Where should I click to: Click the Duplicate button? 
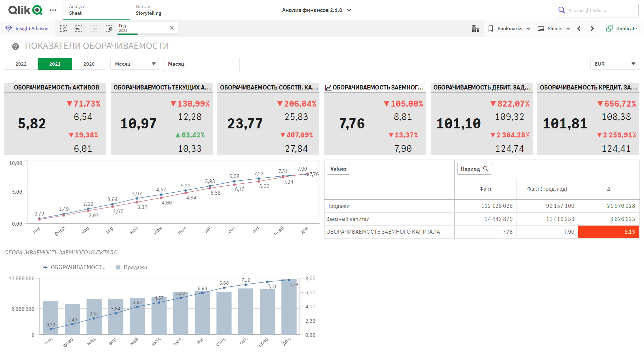coord(622,28)
